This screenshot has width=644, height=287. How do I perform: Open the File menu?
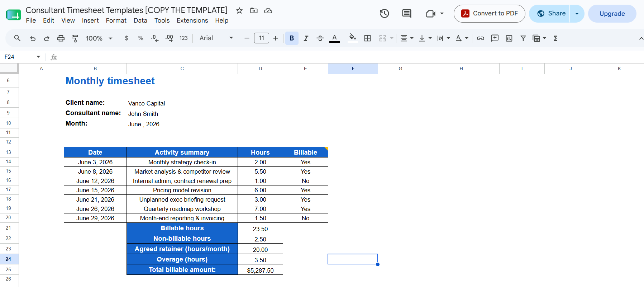point(31,20)
